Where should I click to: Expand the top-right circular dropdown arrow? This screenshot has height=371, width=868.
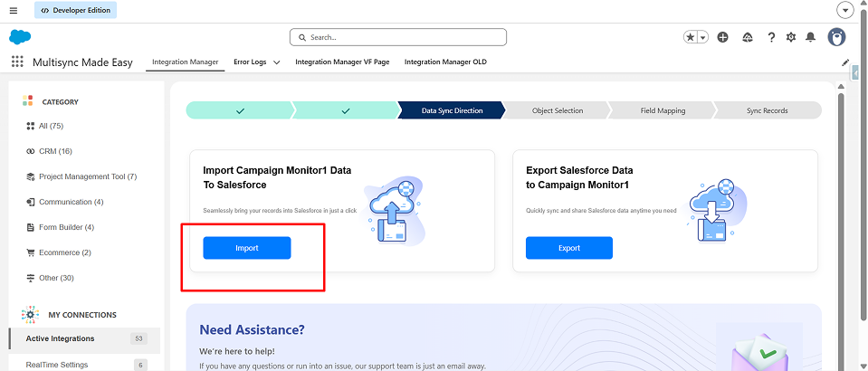844,10
